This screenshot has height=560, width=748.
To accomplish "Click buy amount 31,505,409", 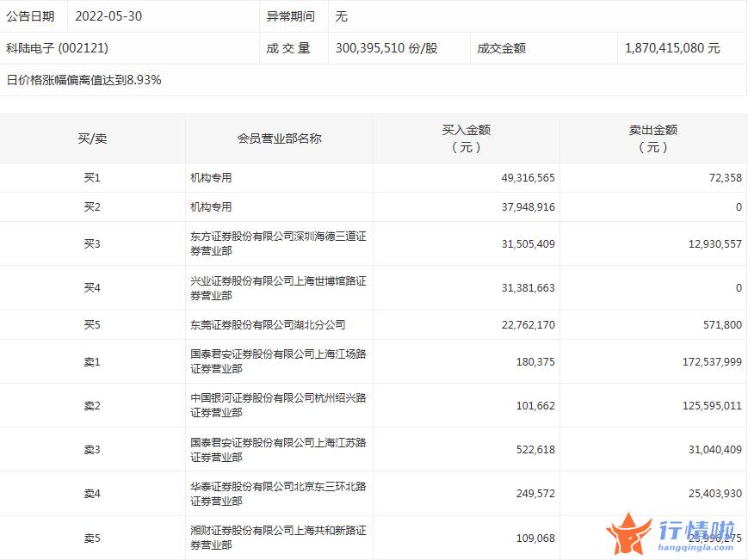I will pyautogui.click(x=529, y=244).
